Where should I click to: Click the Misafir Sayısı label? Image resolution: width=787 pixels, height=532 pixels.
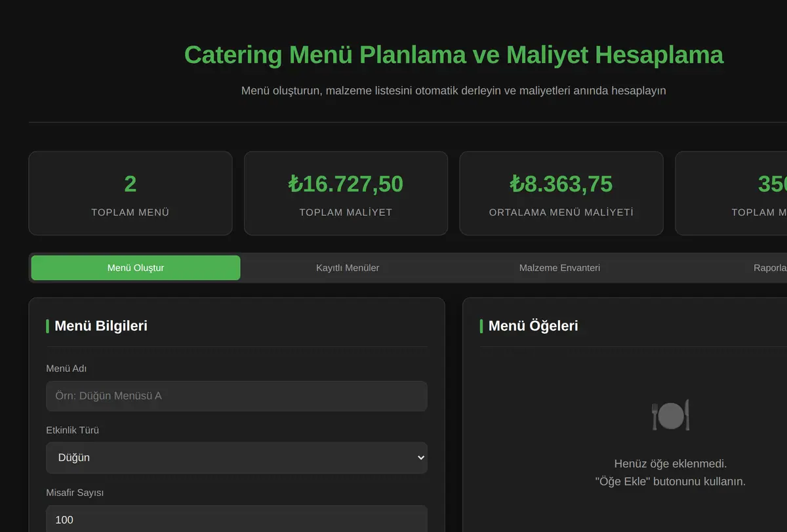75,493
